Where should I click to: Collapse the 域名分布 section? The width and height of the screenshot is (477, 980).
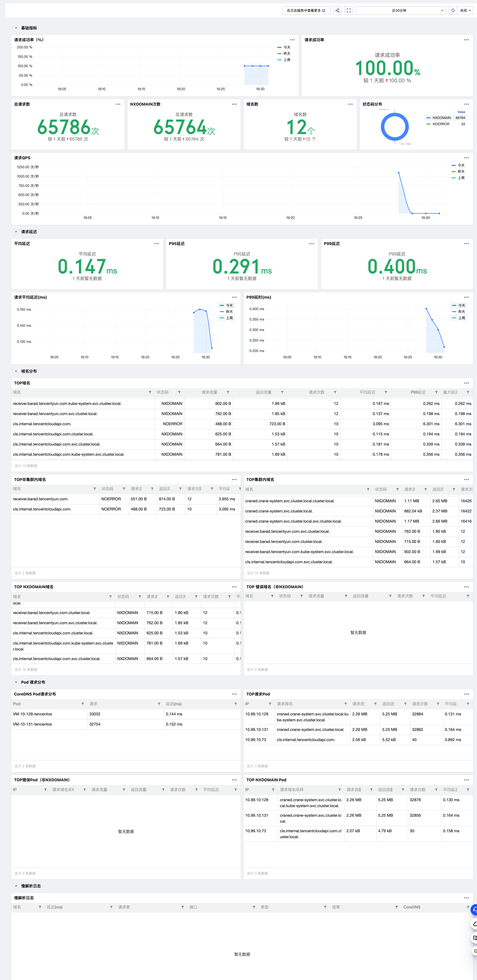pos(16,371)
